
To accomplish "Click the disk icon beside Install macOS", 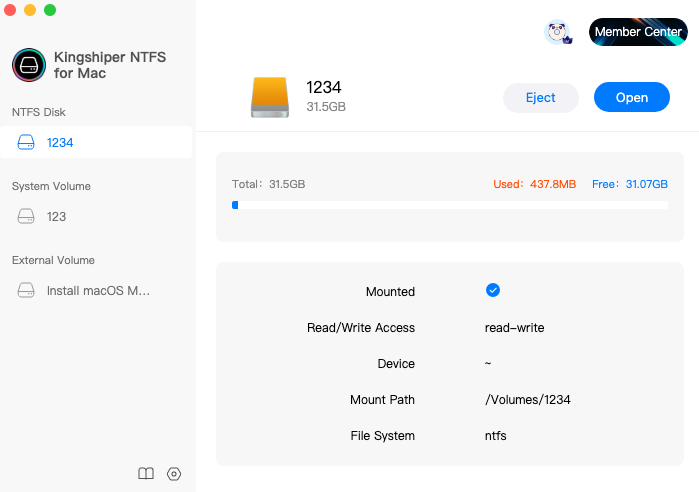I will coord(26,290).
